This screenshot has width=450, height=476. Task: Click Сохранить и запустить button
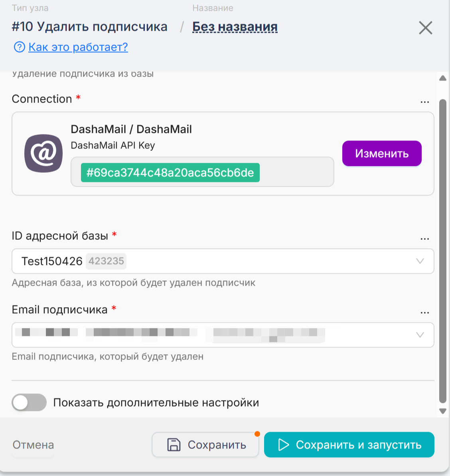(x=349, y=444)
